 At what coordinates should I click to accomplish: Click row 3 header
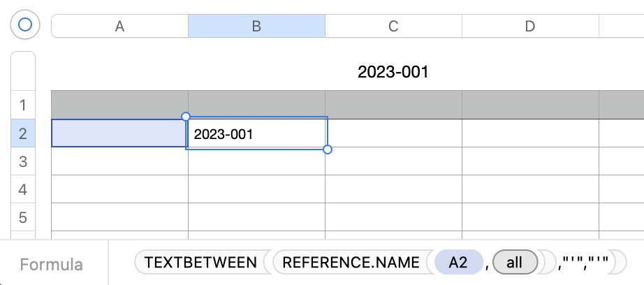point(23,161)
